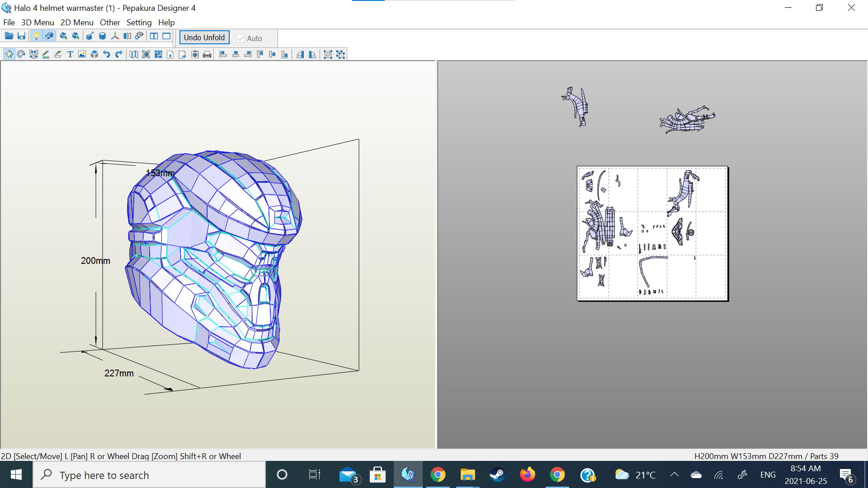Toggle the Auto checkbox

point(241,38)
